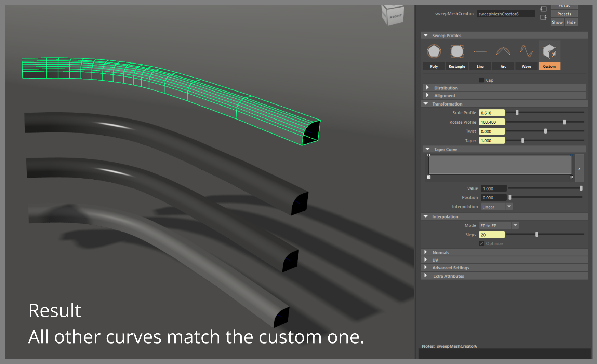The width and height of the screenshot is (597, 364).
Task: Open the interpolation Mode dropdown
Action: coord(515,225)
